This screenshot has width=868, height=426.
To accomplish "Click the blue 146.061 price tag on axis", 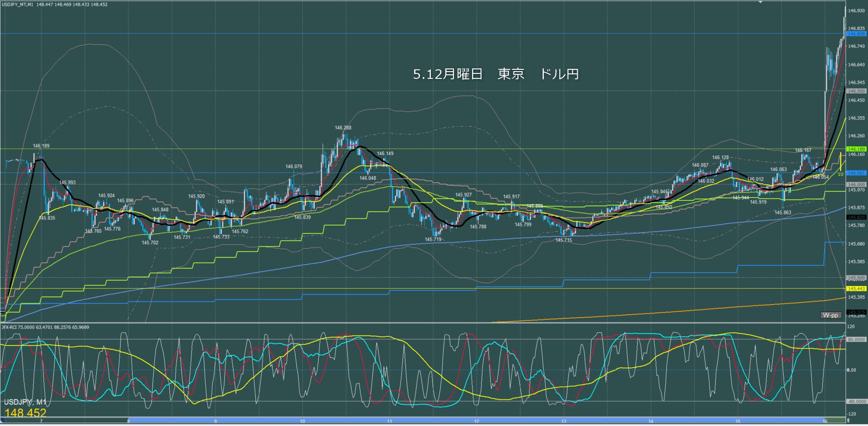I will click(x=856, y=173).
